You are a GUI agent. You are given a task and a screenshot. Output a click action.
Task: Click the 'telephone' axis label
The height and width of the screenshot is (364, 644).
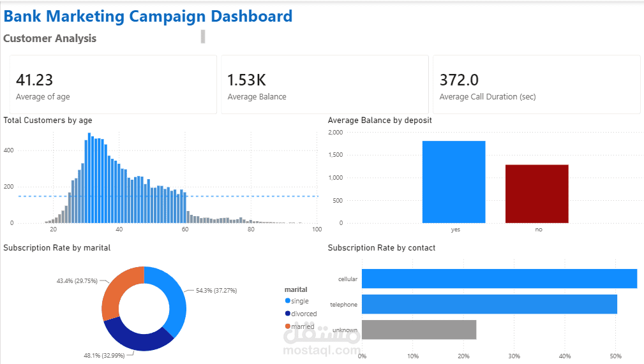(x=344, y=305)
